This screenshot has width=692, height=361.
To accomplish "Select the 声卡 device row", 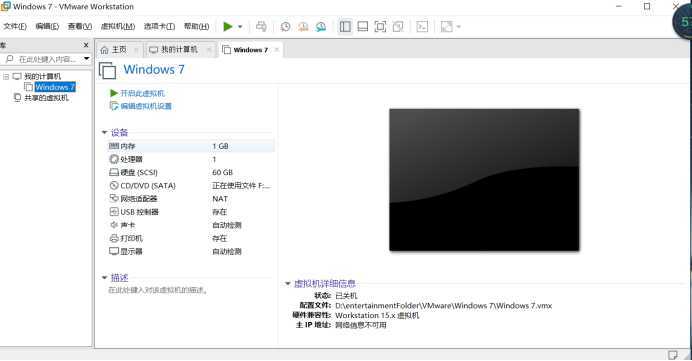I will coord(191,225).
